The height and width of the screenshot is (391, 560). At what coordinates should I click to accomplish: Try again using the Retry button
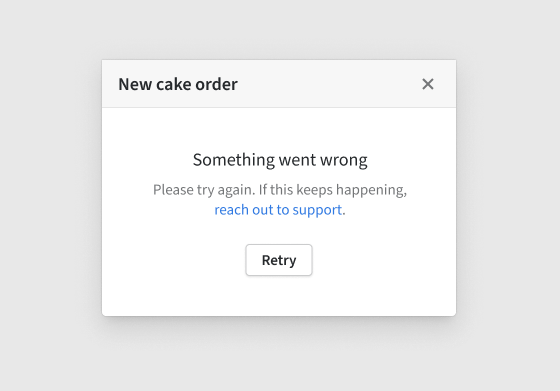279,260
